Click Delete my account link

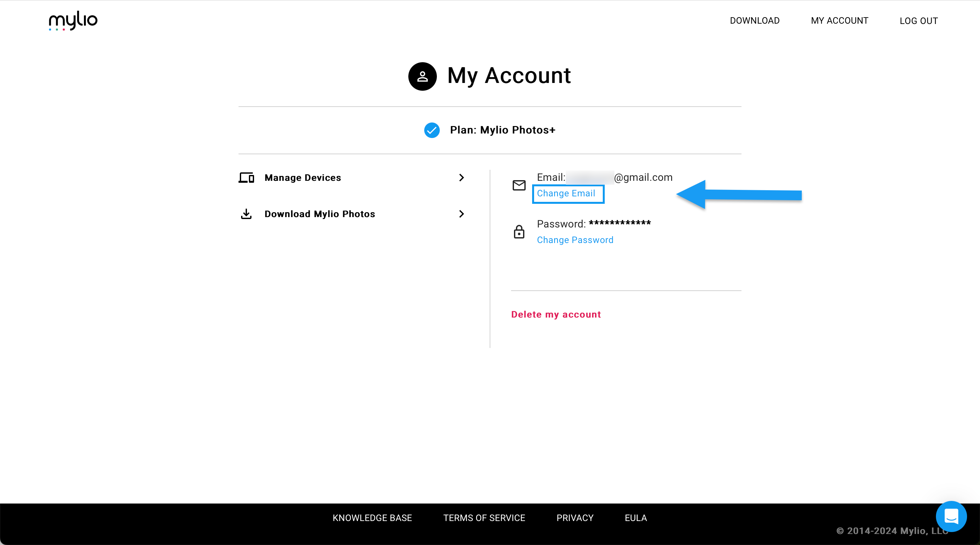[556, 315]
